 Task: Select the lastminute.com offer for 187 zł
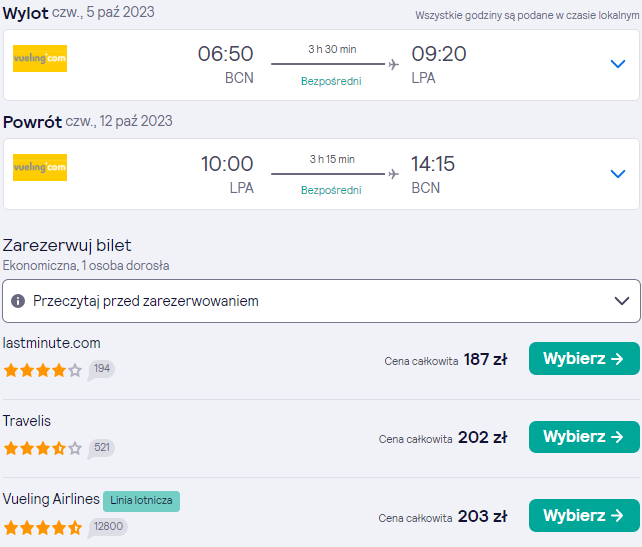point(584,359)
